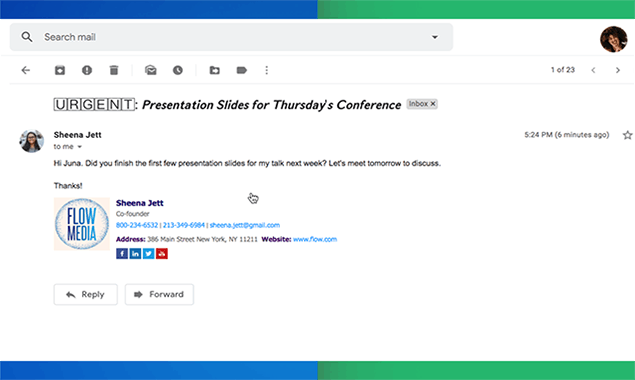
Task: Click the search magnifier icon
Action: point(27,37)
